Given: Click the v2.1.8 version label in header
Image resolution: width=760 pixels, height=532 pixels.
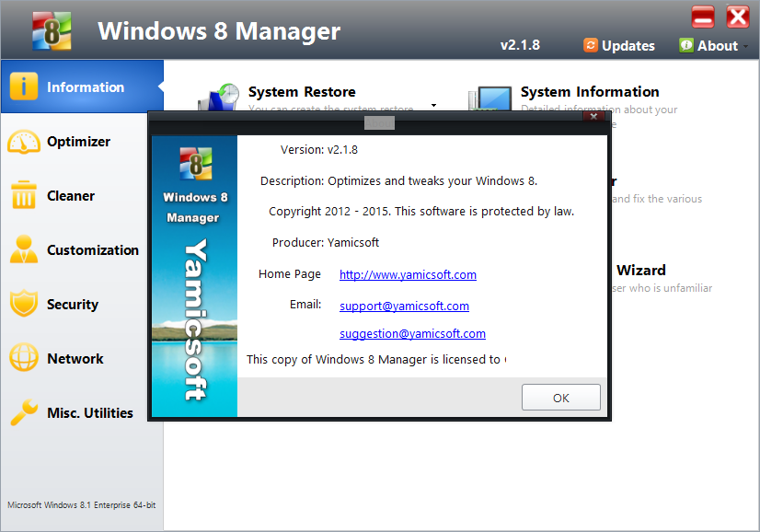Looking at the screenshot, I should coord(520,45).
